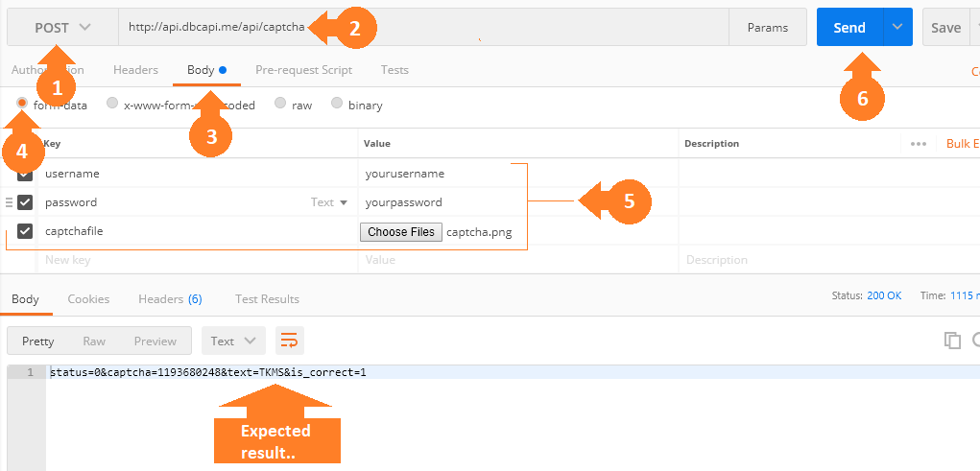Uncheck the captchafile row checkbox
The width and height of the screenshot is (980, 471).
tap(25, 231)
